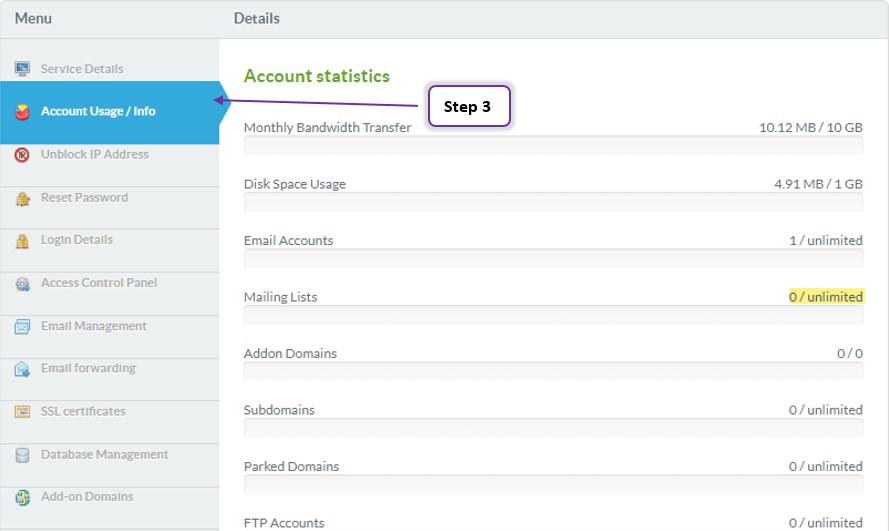Click the Monthly Bandwidth Transfer progress bar
889x531 pixels.
click(x=553, y=145)
